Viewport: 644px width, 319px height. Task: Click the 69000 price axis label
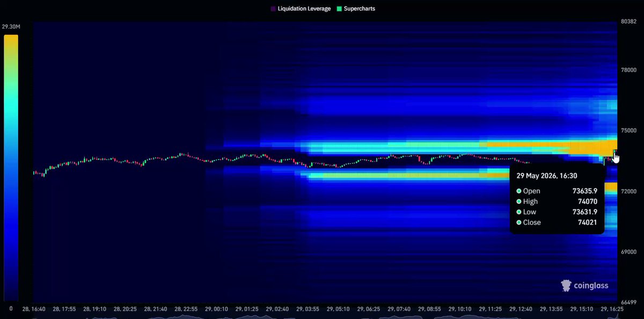tap(628, 252)
